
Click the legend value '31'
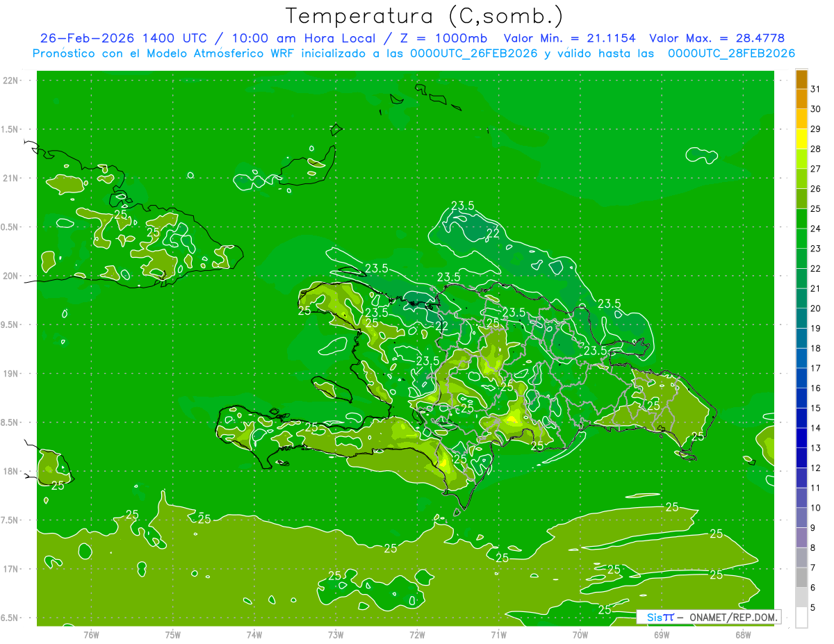(x=816, y=89)
